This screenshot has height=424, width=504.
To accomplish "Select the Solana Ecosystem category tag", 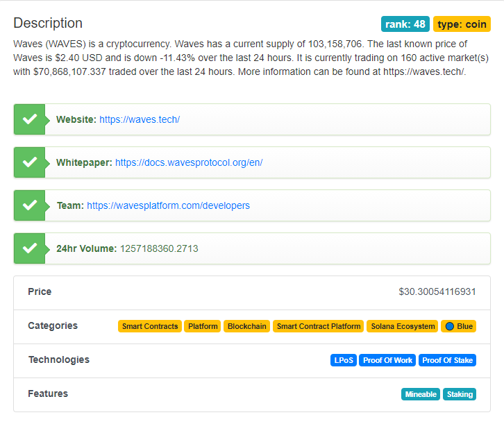I will pyautogui.click(x=403, y=326).
